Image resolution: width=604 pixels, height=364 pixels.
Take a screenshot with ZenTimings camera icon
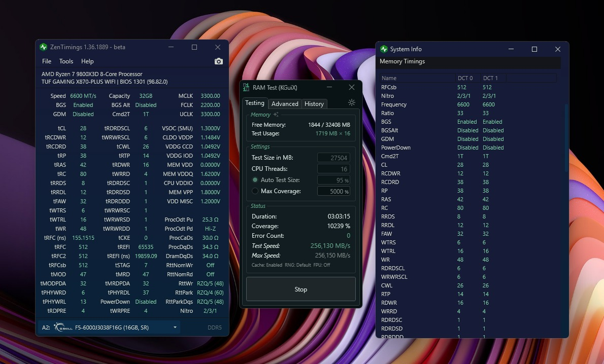[218, 61]
